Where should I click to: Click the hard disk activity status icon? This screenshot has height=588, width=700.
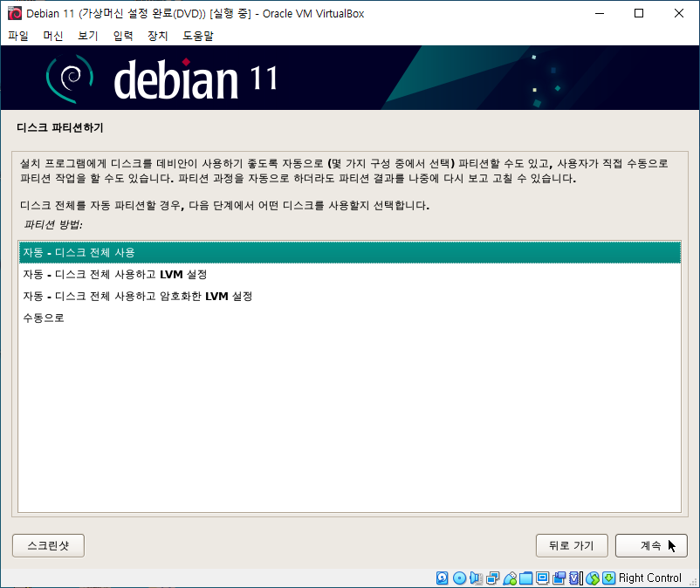pos(442,578)
